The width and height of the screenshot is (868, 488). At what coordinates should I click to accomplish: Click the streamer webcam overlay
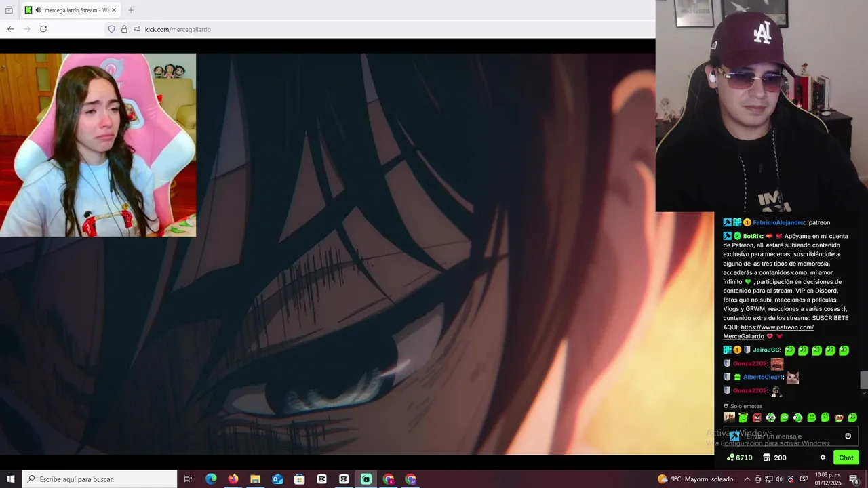98,145
